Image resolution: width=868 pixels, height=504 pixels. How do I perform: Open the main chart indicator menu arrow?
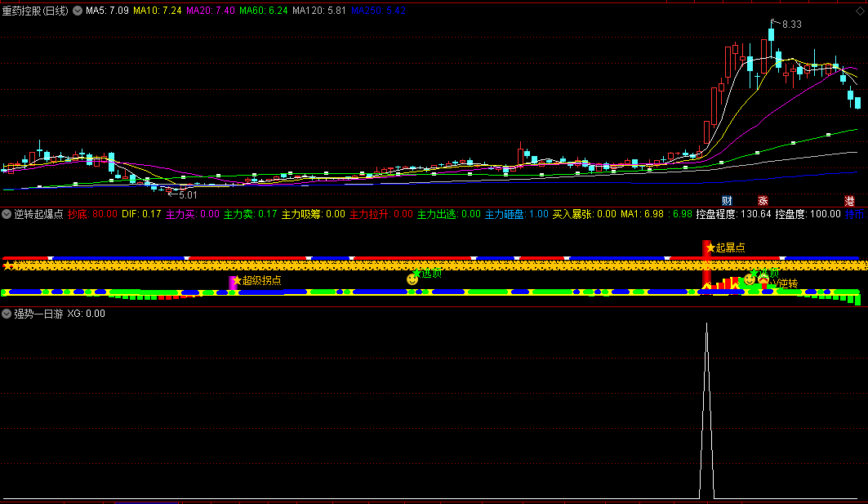(x=78, y=11)
